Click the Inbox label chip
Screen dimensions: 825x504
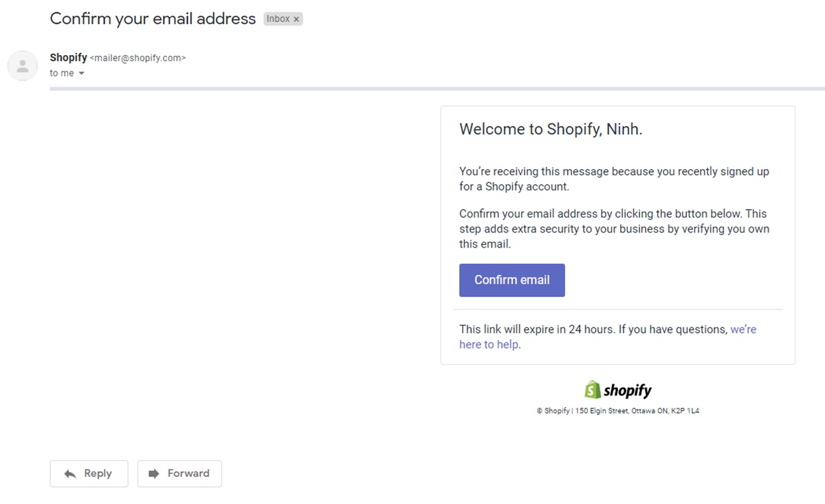click(278, 19)
